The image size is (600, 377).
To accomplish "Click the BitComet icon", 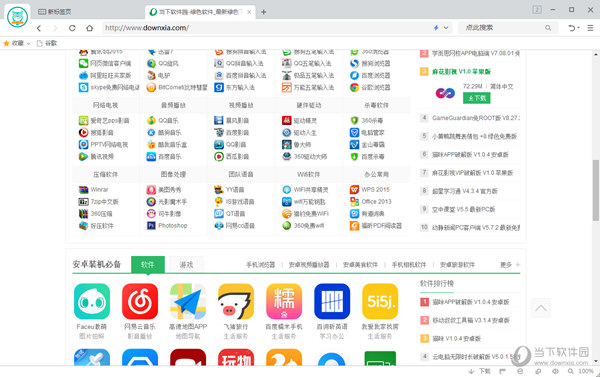I will click(152, 88).
